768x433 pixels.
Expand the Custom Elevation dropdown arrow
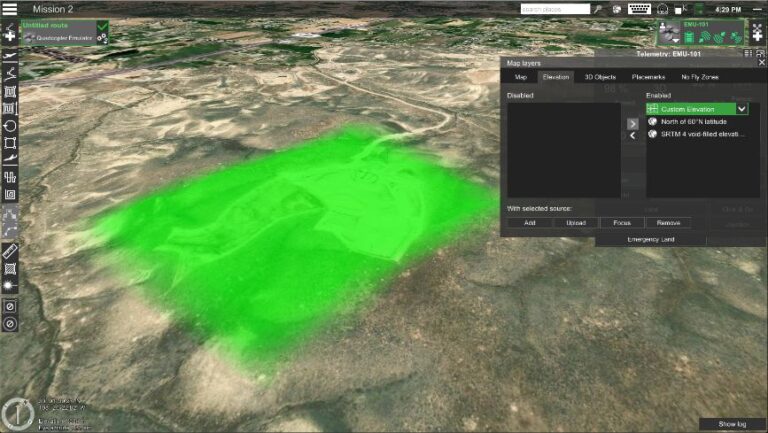click(742, 108)
